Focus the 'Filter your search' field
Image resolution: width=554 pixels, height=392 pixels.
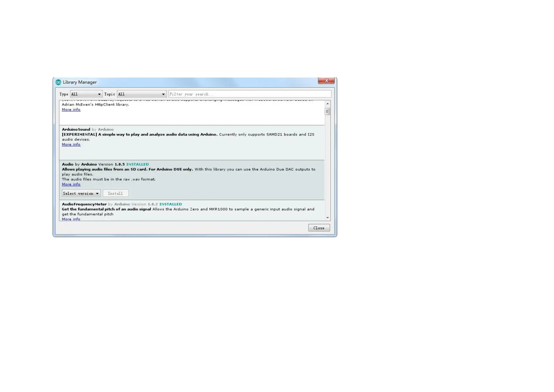point(250,94)
